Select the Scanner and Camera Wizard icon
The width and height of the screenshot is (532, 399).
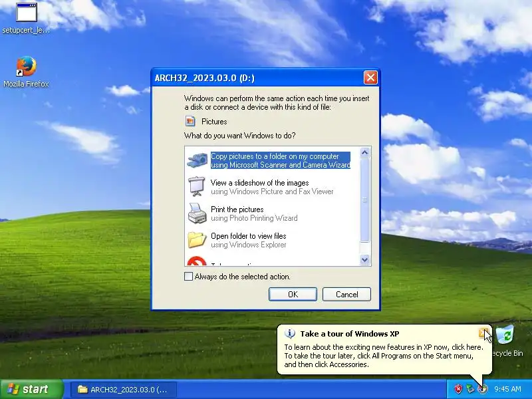click(x=197, y=160)
